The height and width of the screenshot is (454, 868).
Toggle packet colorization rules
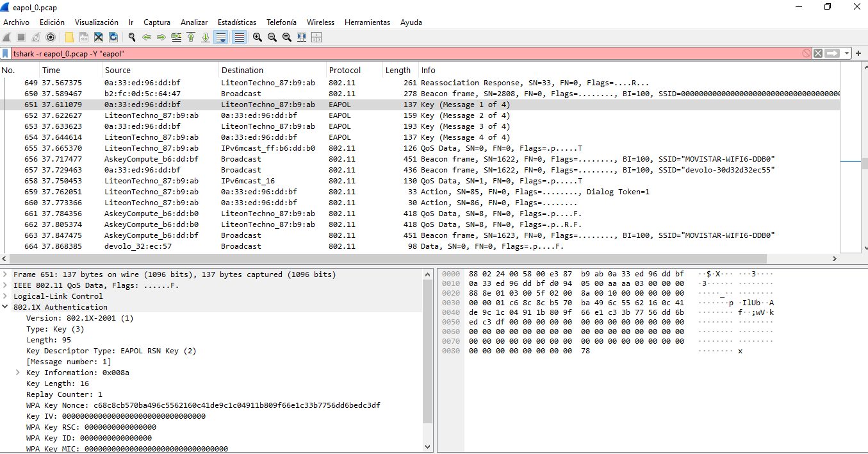[239, 37]
